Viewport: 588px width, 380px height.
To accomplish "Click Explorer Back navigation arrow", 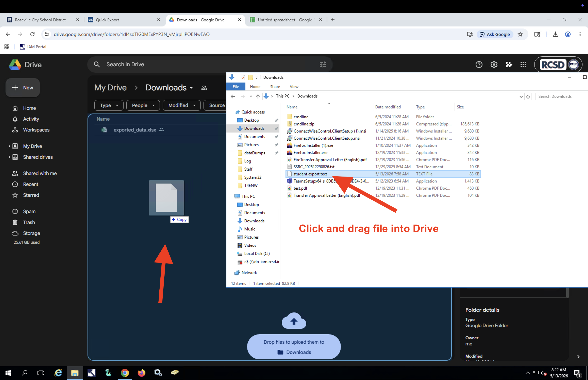I will [x=233, y=96].
